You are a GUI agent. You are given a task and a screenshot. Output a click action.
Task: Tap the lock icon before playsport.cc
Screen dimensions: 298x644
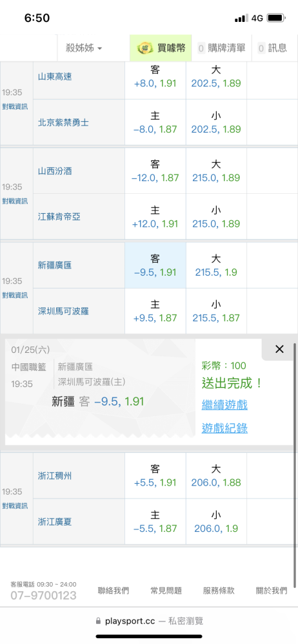click(x=98, y=621)
